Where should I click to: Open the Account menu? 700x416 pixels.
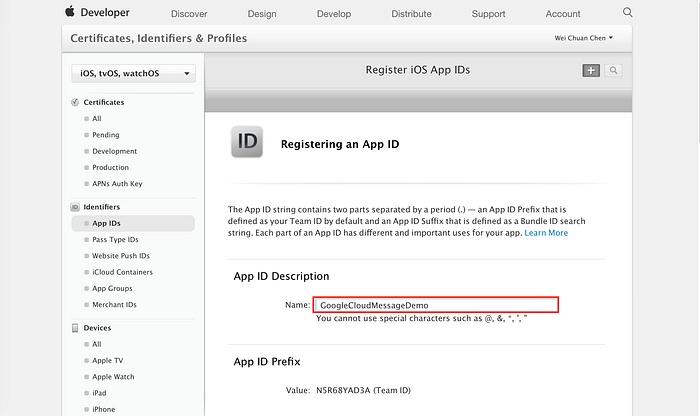[563, 14]
